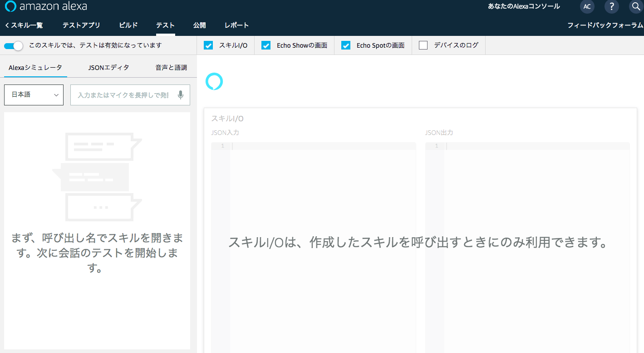Open help via question mark icon
Screen dimensions: 644x353
(x=612, y=6)
